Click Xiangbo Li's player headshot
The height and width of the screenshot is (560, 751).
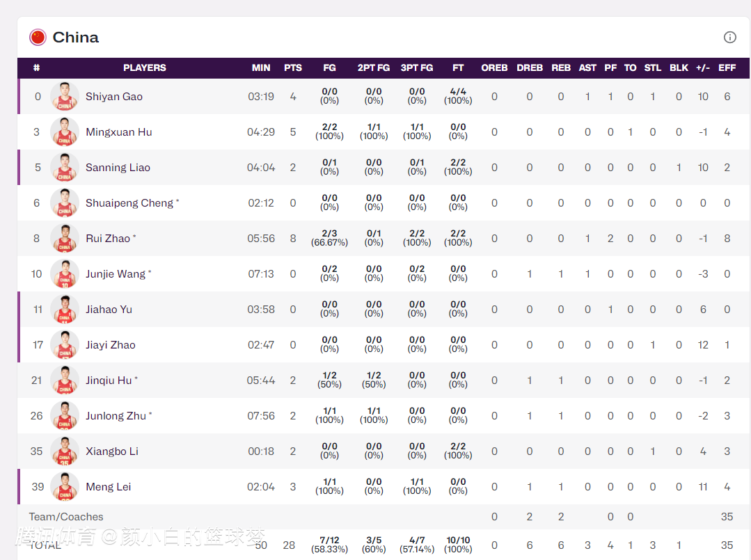(x=65, y=451)
